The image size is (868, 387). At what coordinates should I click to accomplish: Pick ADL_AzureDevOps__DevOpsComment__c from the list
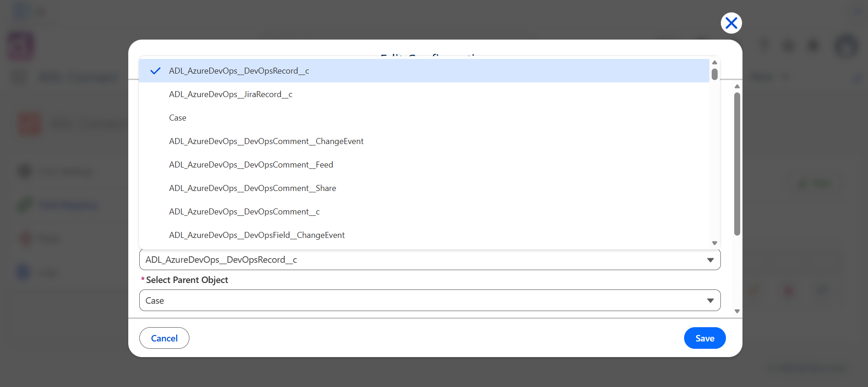424,212
